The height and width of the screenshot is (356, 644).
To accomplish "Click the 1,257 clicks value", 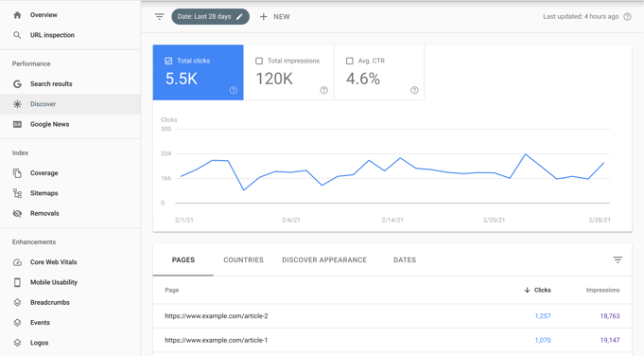I will click(x=543, y=316).
